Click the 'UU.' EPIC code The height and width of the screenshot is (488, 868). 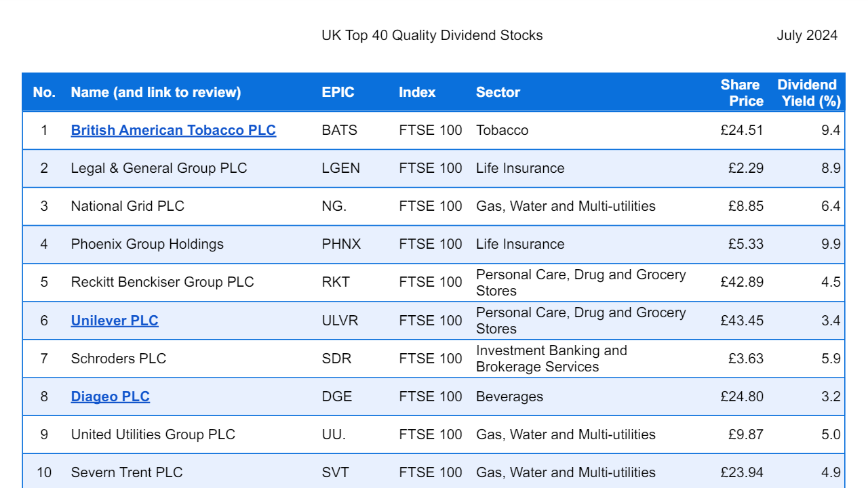pyautogui.click(x=334, y=434)
